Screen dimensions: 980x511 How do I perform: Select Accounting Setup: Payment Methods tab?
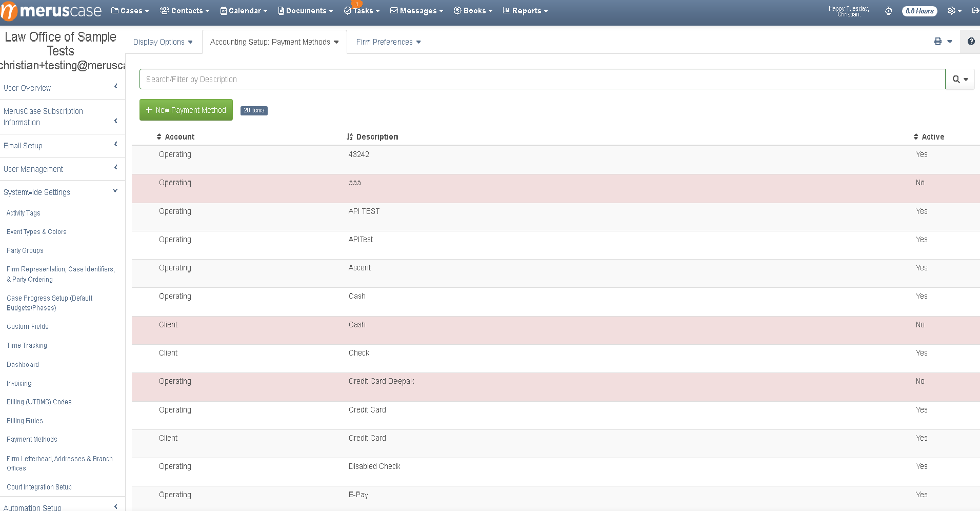click(274, 42)
